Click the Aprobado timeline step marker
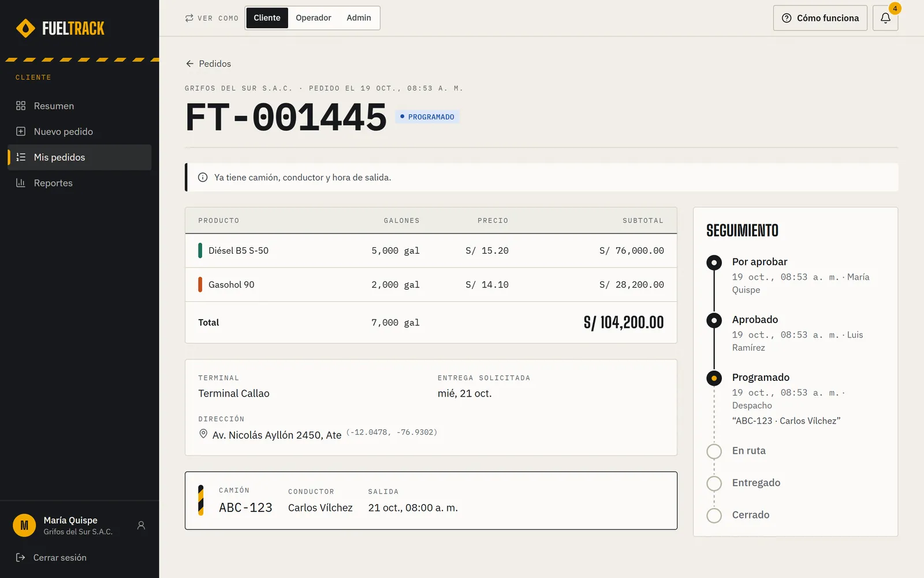 714,320
